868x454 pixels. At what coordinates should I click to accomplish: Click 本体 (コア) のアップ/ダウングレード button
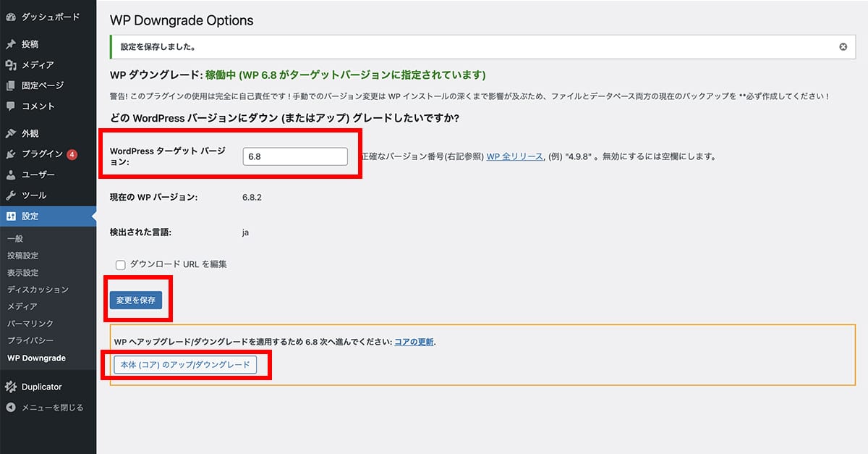[x=185, y=365]
